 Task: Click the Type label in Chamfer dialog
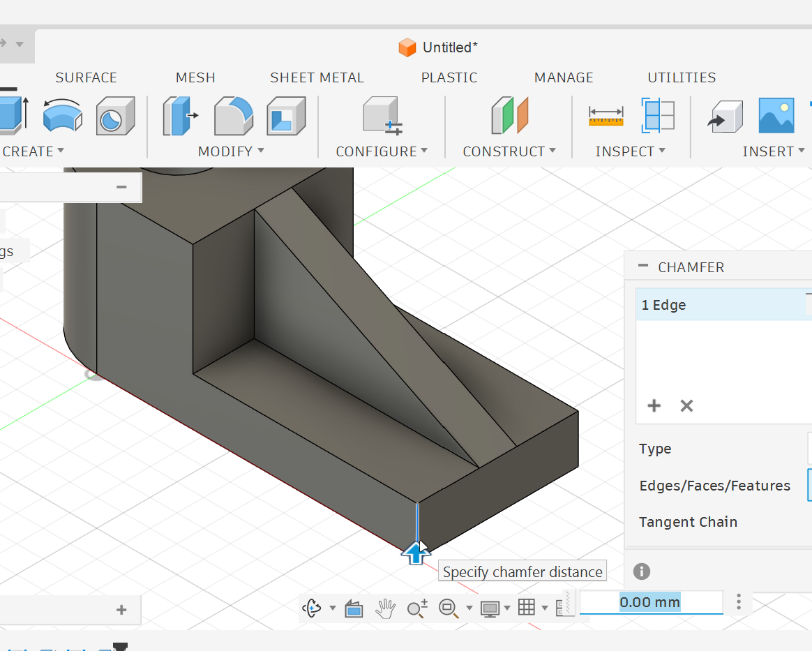coord(655,449)
